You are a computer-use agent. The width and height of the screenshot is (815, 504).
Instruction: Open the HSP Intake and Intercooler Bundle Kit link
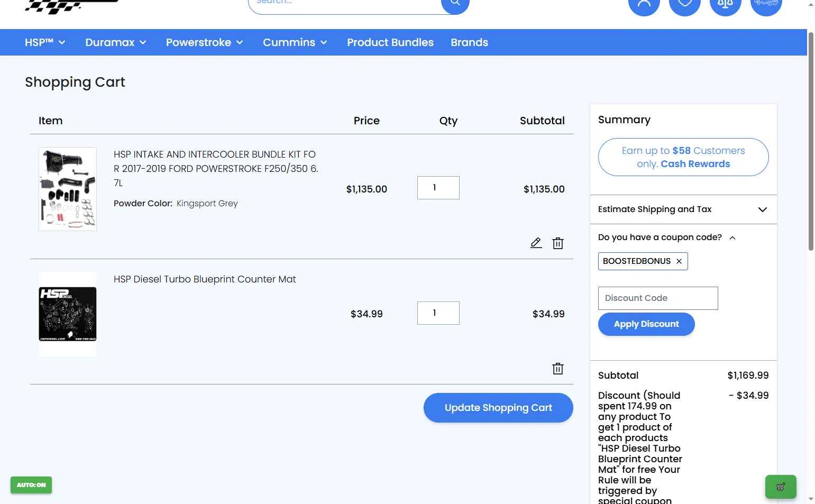pyautogui.click(x=216, y=169)
